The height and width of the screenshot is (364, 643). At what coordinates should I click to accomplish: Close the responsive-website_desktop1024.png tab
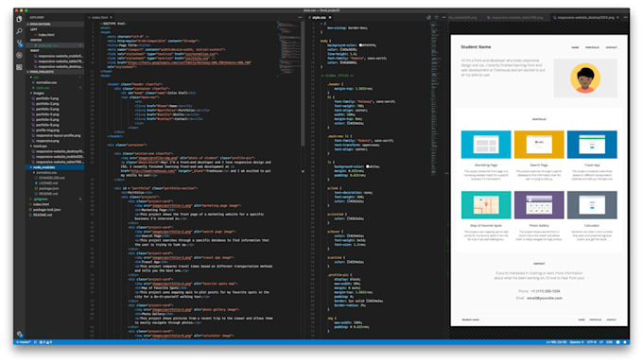point(617,18)
